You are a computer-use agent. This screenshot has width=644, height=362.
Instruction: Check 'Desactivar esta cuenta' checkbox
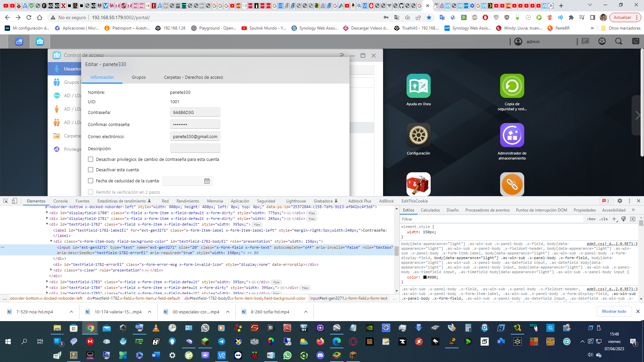(91, 170)
